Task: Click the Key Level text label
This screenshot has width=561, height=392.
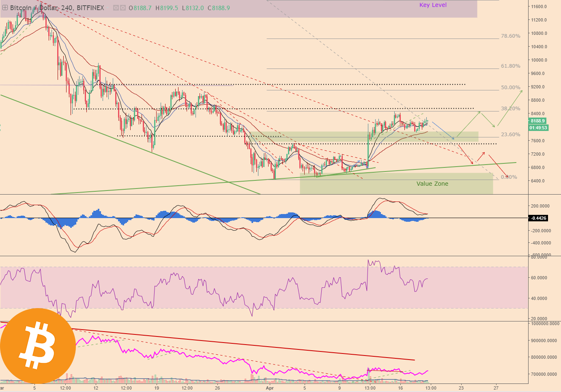Action: click(433, 5)
